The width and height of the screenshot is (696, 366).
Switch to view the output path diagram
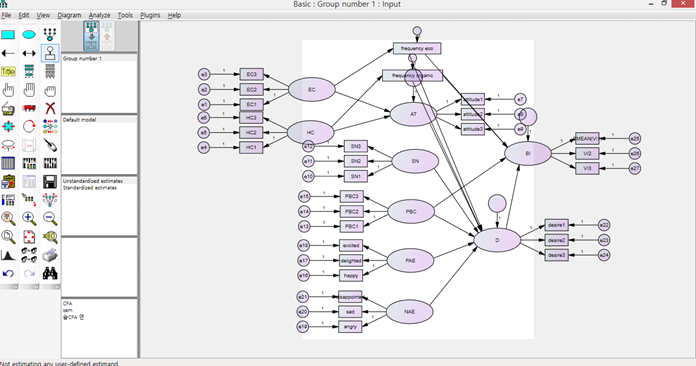click(x=107, y=35)
